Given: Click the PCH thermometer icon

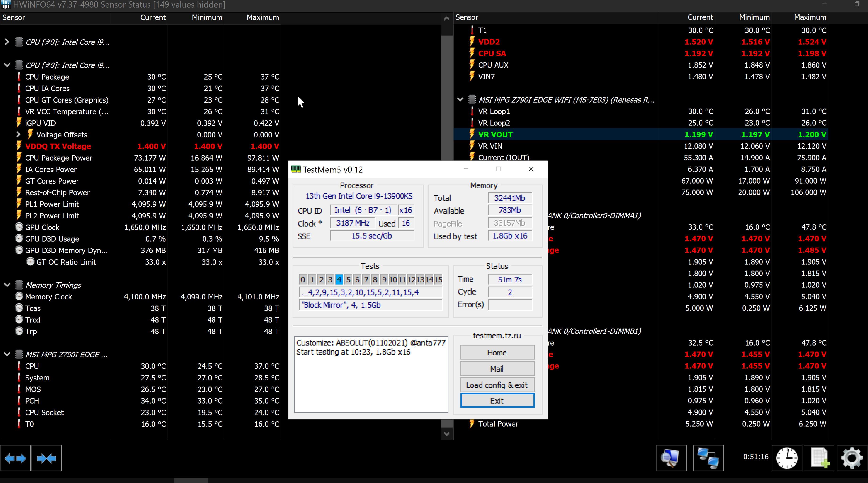Looking at the screenshot, I should pos(19,400).
